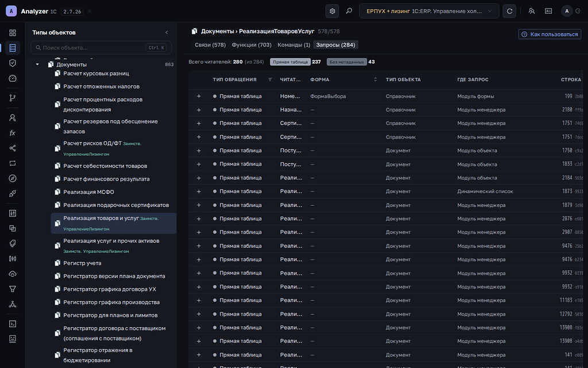
Task: Click the version badge 2.7.26
Action: [x=72, y=11]
